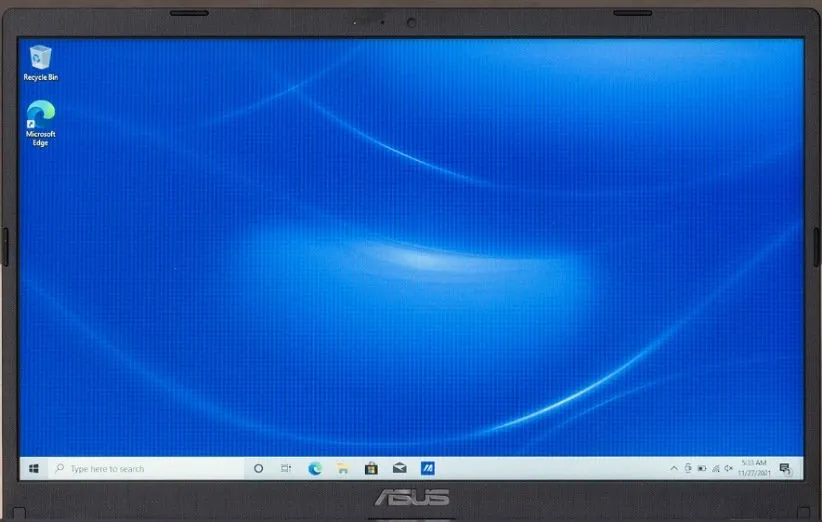Launch Microsoft Store from the taskbar
Viewport: 822px width, 522px height.
coord(371,468)
